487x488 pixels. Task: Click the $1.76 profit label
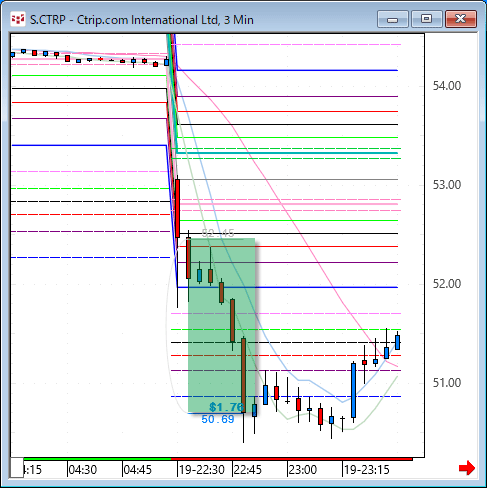pos(227,407)
